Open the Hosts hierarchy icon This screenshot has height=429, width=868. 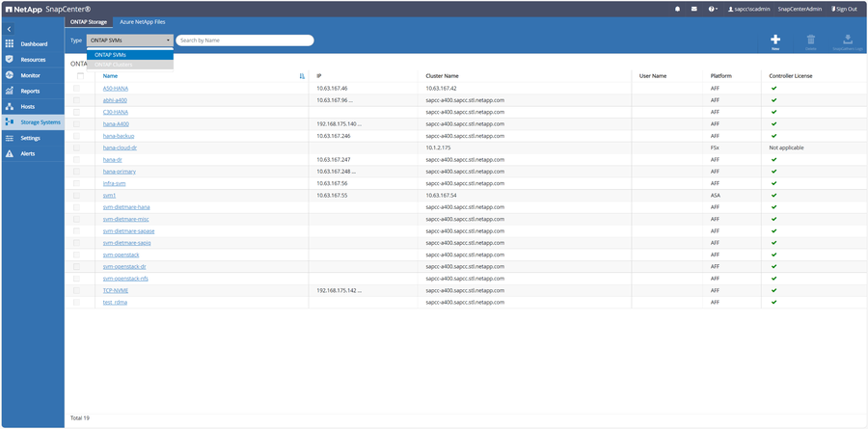coord(10,106)
